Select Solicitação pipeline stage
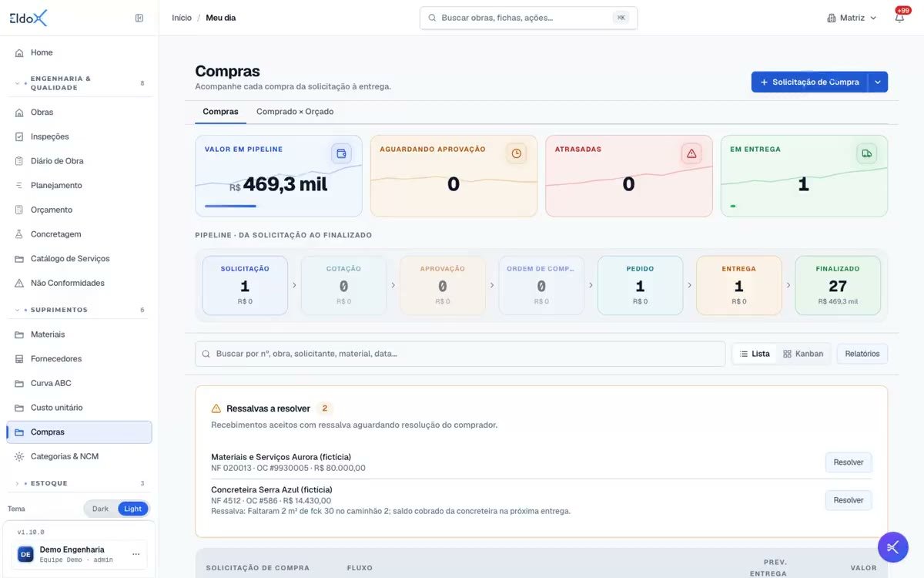This screenshot has height=578, width=924. click(x=245, y=285)
